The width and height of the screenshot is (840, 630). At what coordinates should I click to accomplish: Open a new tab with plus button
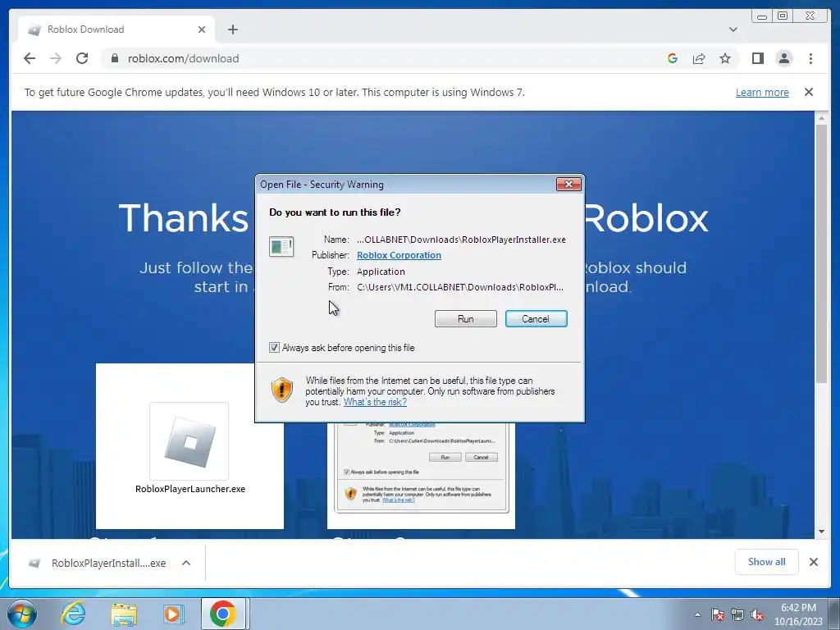232,30
